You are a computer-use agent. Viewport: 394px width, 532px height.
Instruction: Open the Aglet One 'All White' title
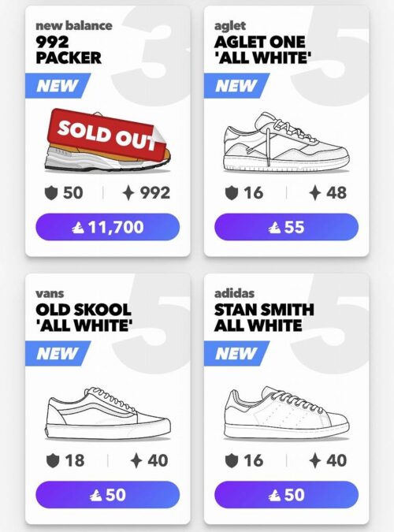pyautogui.click(x=262, y=50)
